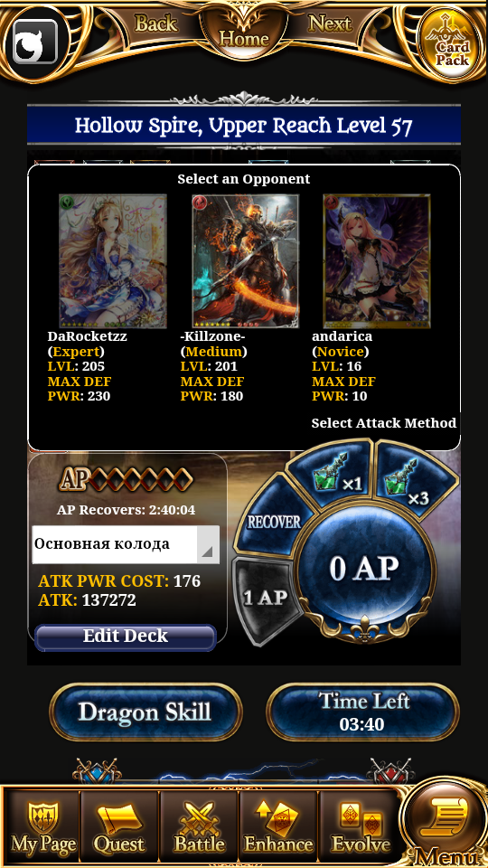
Task: Click the Edit Deck button
Action: (126, 637)
